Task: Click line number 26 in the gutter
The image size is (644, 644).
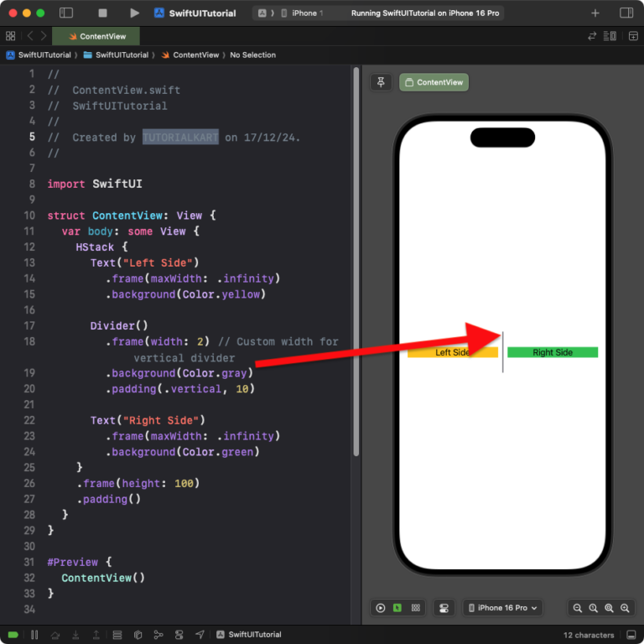Action: [29, 483]
